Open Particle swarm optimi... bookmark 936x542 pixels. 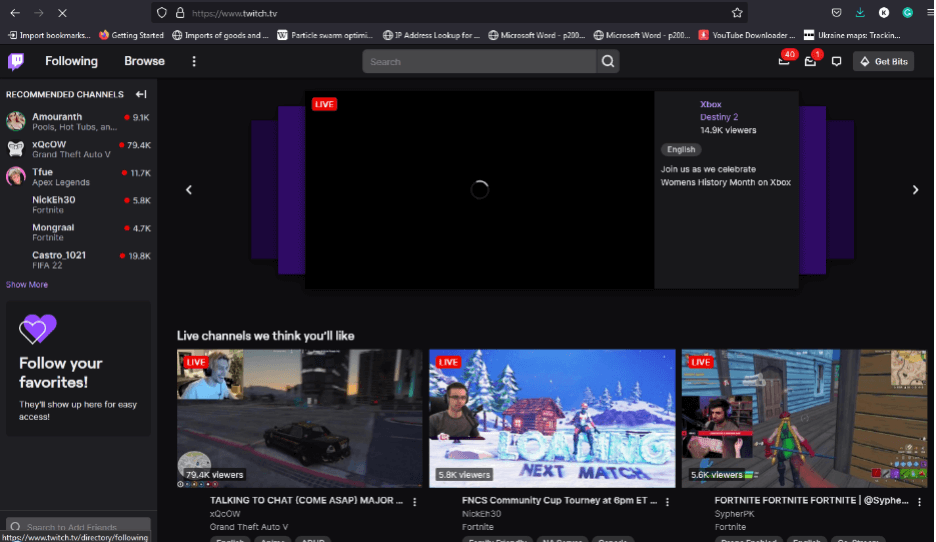coord(325,35)
